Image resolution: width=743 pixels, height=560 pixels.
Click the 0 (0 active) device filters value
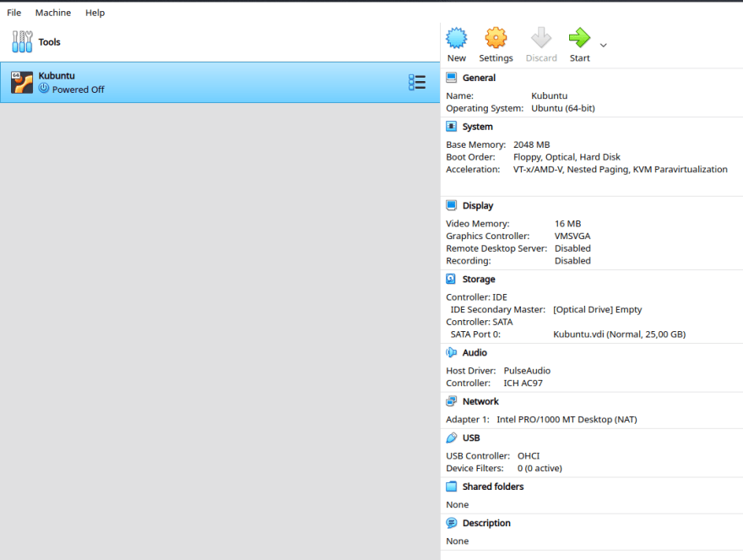point(540,469)
